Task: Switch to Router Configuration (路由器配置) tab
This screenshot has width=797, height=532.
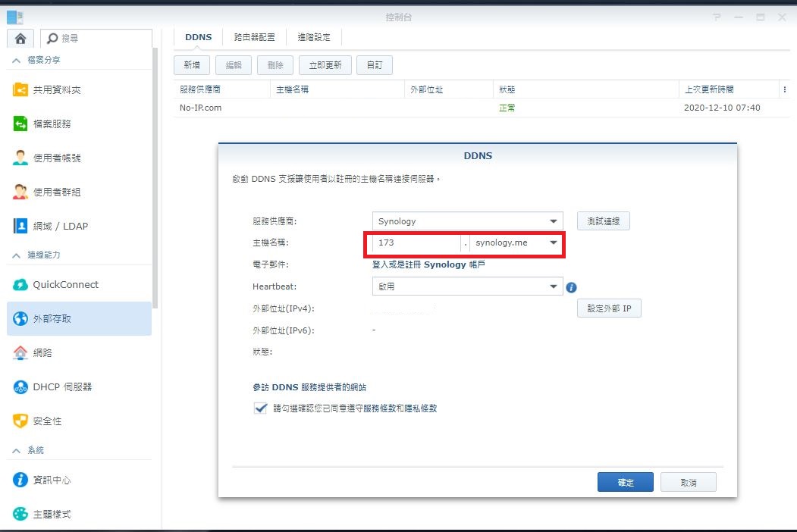Action: pyautogui.click(x=254, y=37)
